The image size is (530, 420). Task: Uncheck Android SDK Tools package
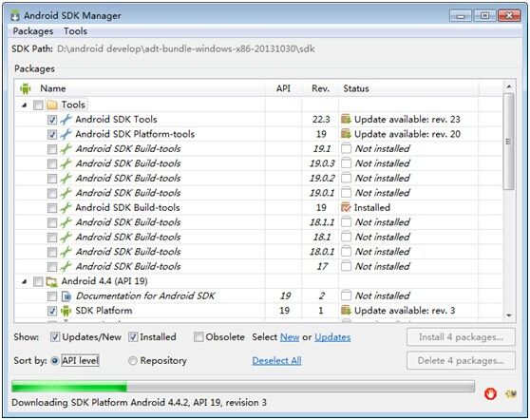tap(52, 120)
